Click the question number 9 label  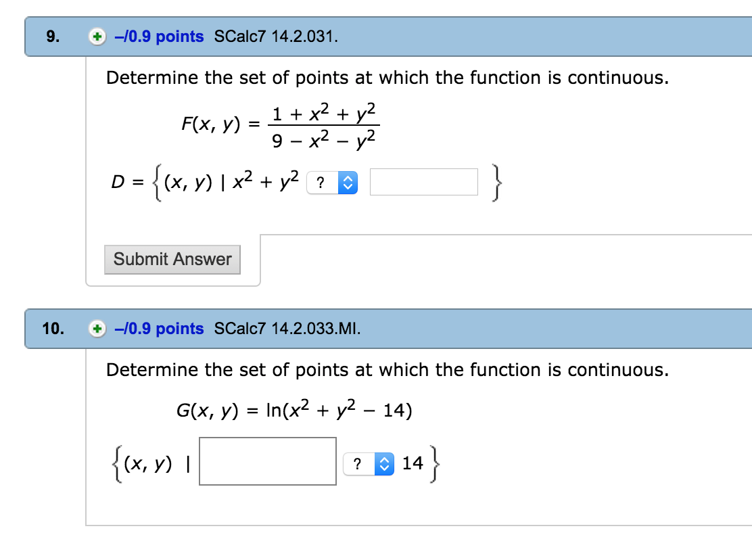pos(53,37)
